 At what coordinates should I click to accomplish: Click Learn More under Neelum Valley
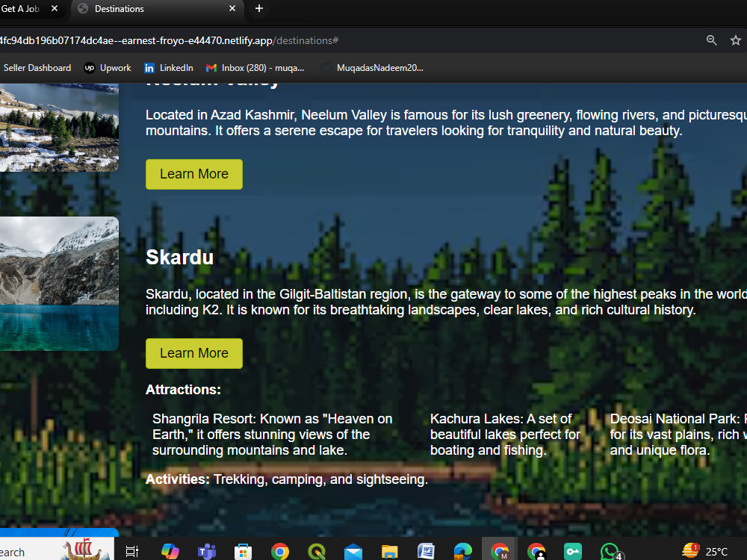[x=194, y=174]
